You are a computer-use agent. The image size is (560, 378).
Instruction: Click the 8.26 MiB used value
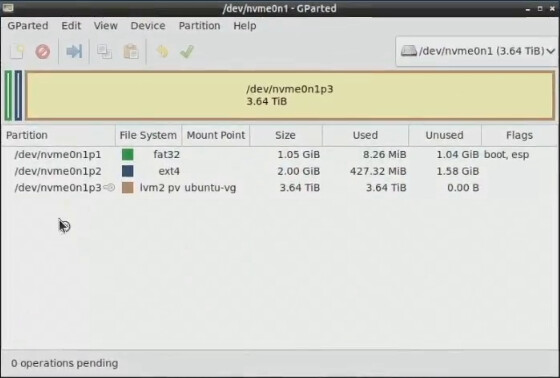tap(384, 154)
